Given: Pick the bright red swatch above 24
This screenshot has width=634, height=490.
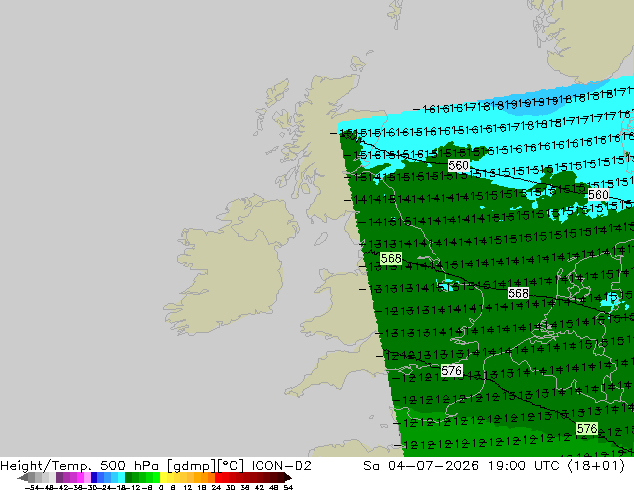Looking at the screenshot, I should [218, 478].
